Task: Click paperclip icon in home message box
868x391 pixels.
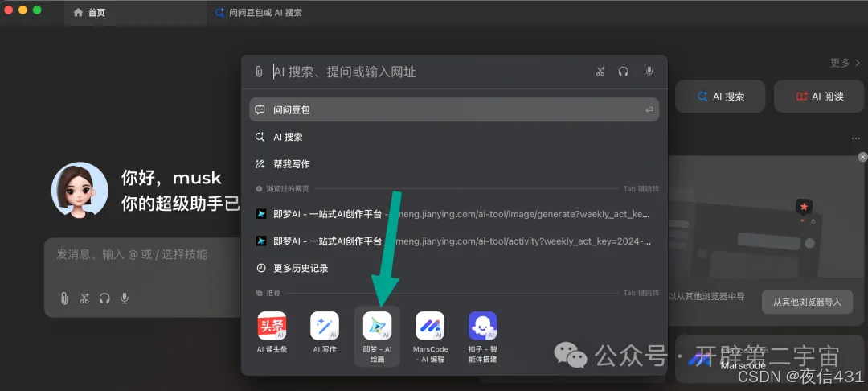Action: (64, 298)
